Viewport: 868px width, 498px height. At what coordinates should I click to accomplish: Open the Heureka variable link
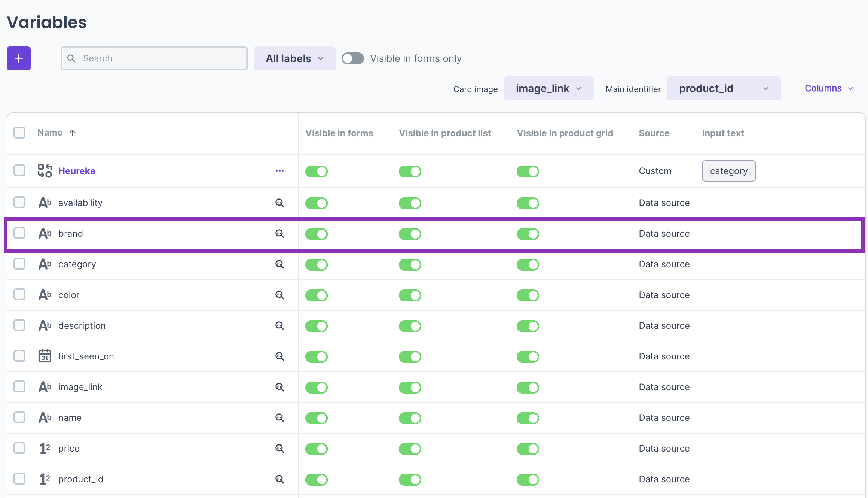point(77,171)
